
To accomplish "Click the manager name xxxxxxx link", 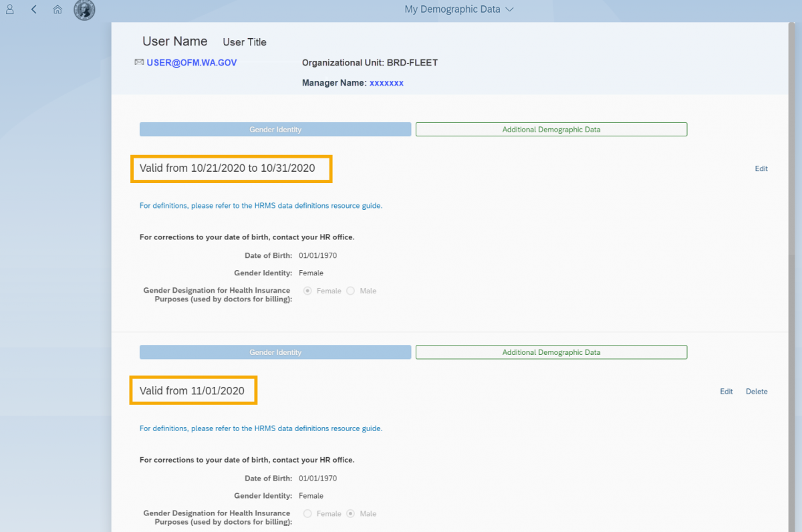I will [x=386, y=83].
